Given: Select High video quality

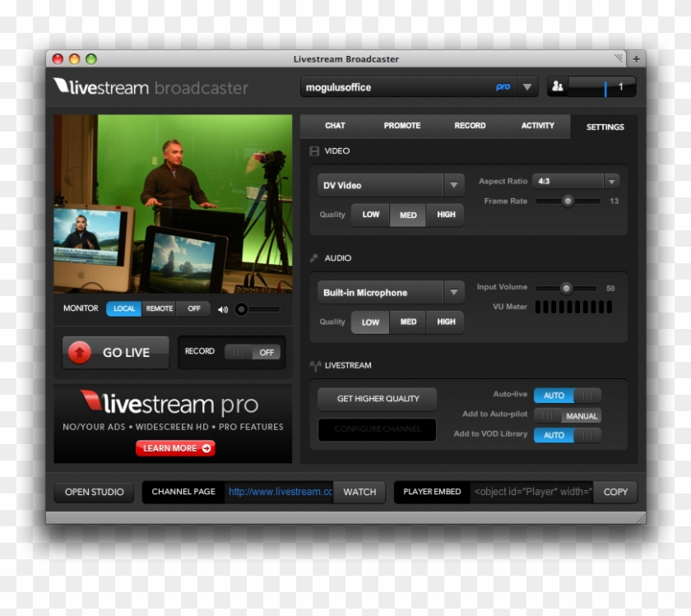Looking at the screenshot, I should coord(446,215).
